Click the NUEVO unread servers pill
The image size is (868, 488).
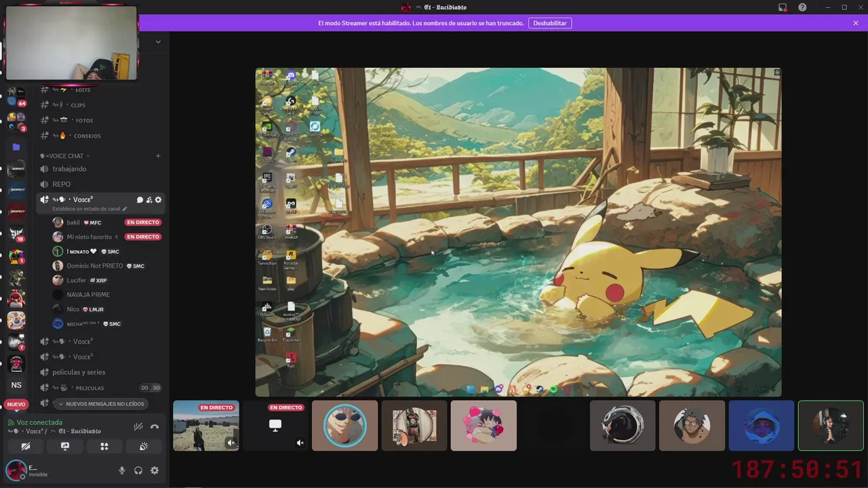pos(16,405)
